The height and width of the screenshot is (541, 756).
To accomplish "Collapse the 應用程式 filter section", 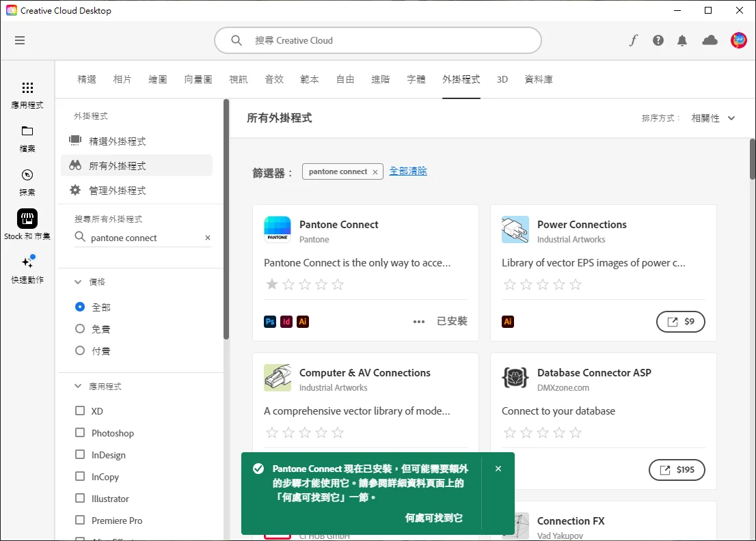I will (77, 385).
